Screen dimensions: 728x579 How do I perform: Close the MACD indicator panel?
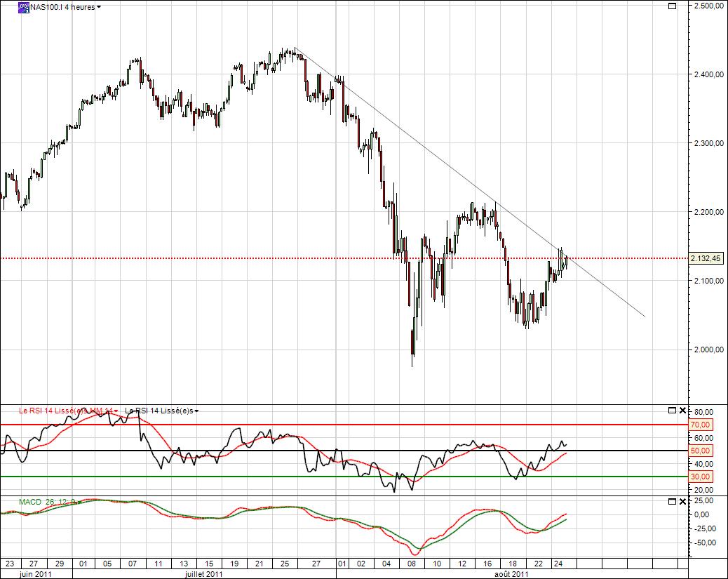tap(683, 502)
